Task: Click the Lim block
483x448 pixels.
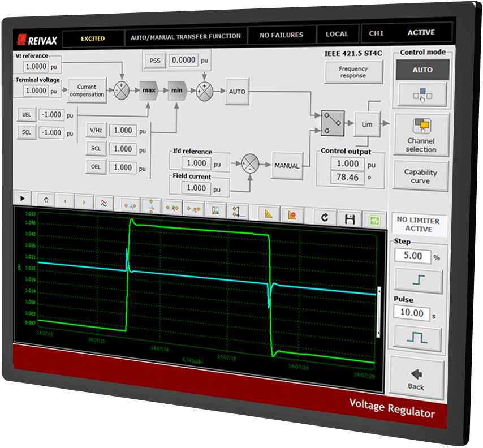Action: click(367, 124)
